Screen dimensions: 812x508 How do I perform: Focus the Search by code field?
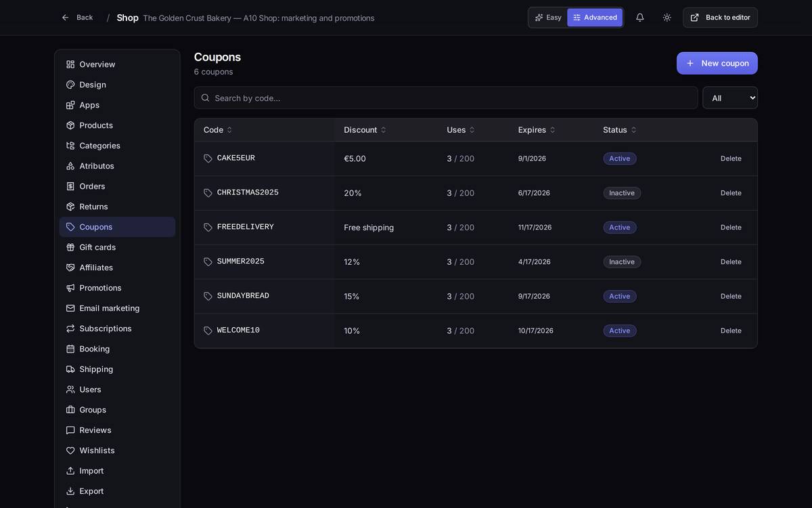[446, 98]
